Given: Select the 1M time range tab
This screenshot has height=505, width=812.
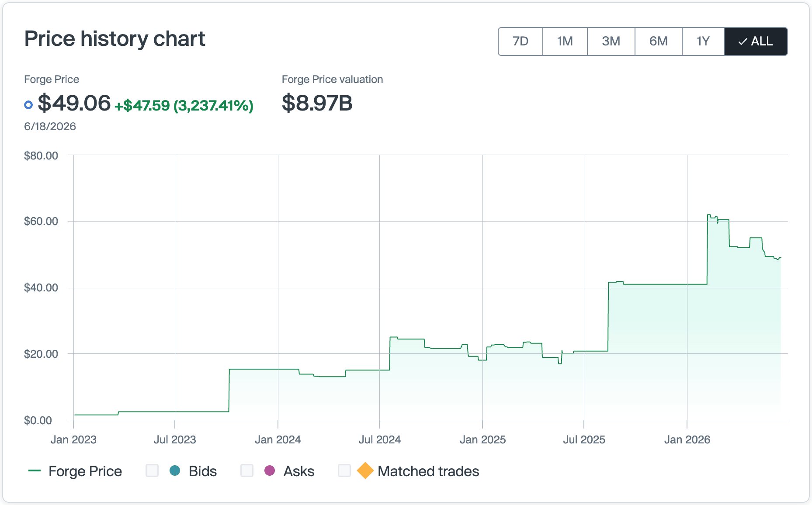Looking at the screenshot, I should pyautogui.click(x=565, y=42).
